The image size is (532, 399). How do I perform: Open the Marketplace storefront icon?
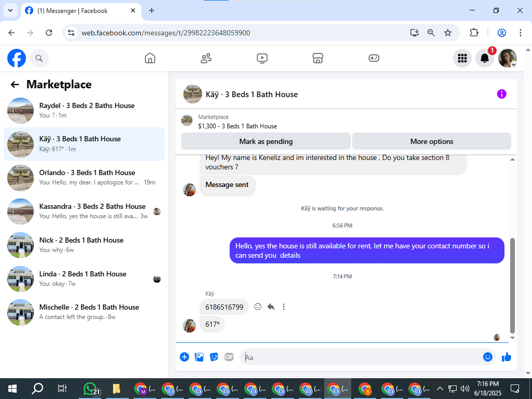coord(317,58)
